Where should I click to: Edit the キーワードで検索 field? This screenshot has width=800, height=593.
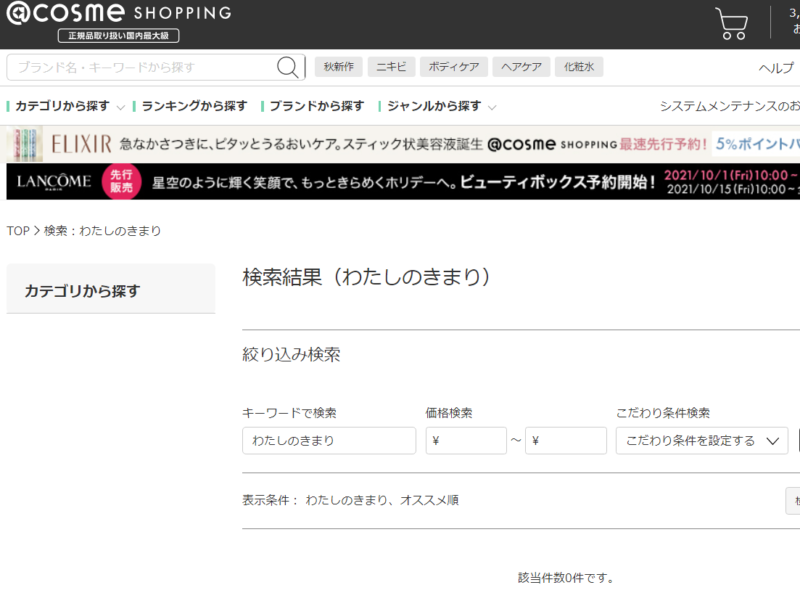(329, 440)
